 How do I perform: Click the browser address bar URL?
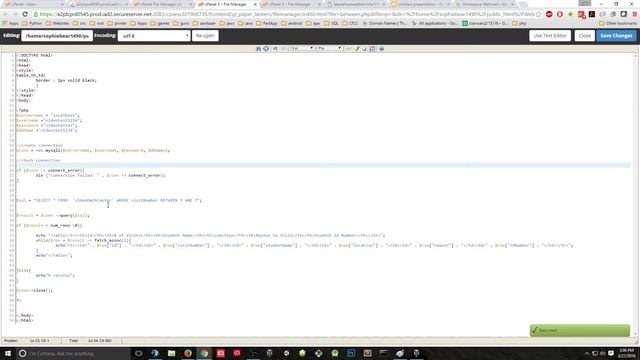(286, 14)
